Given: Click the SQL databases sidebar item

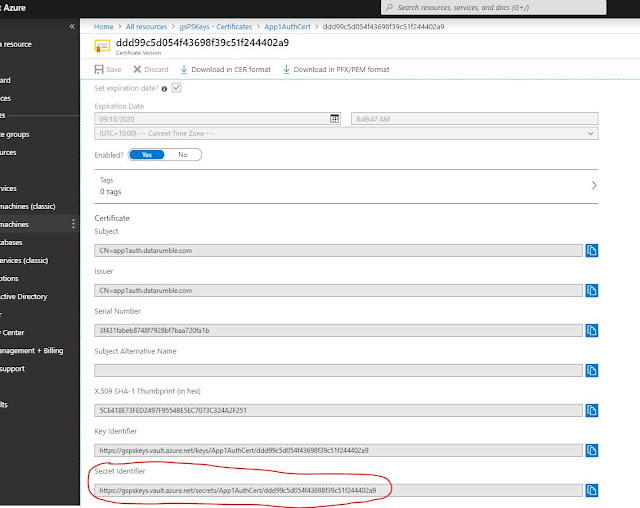Looking at the screenshot, I should point(11,242).
